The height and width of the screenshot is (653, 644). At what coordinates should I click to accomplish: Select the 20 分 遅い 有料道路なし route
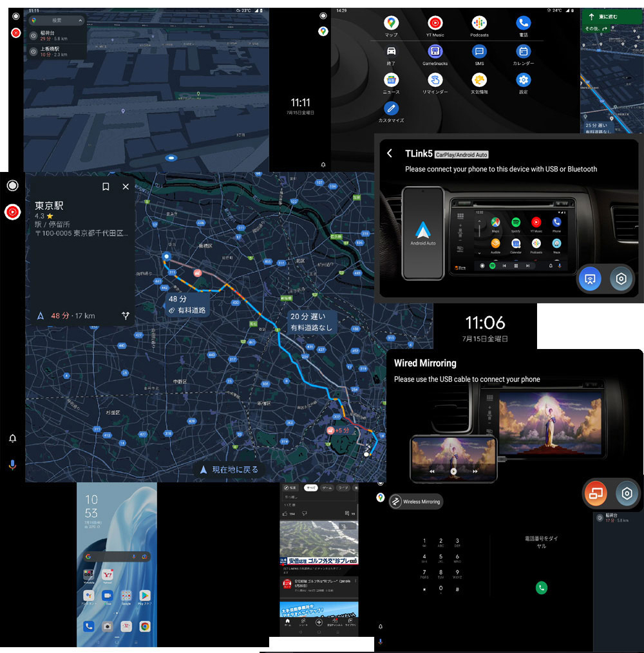(x=312, y=322)
